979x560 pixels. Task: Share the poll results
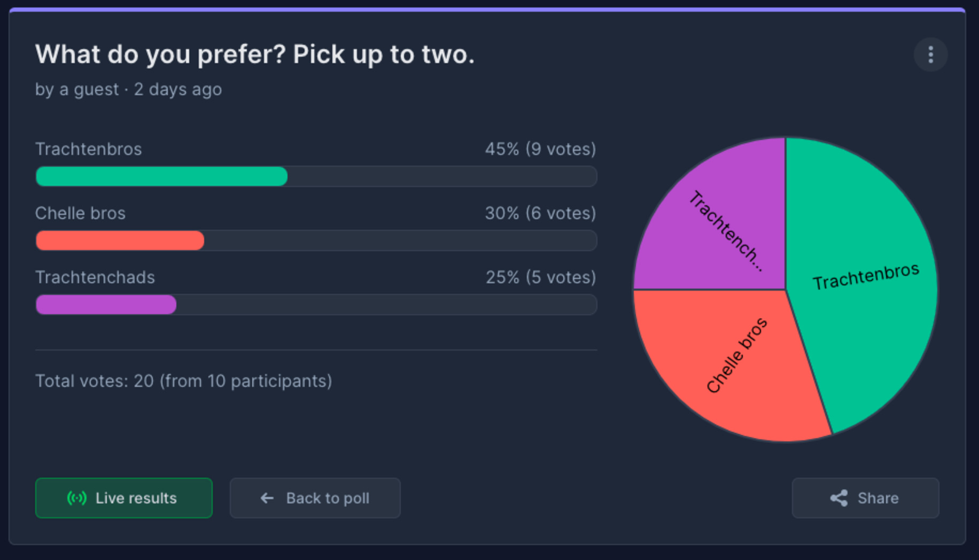866,498
